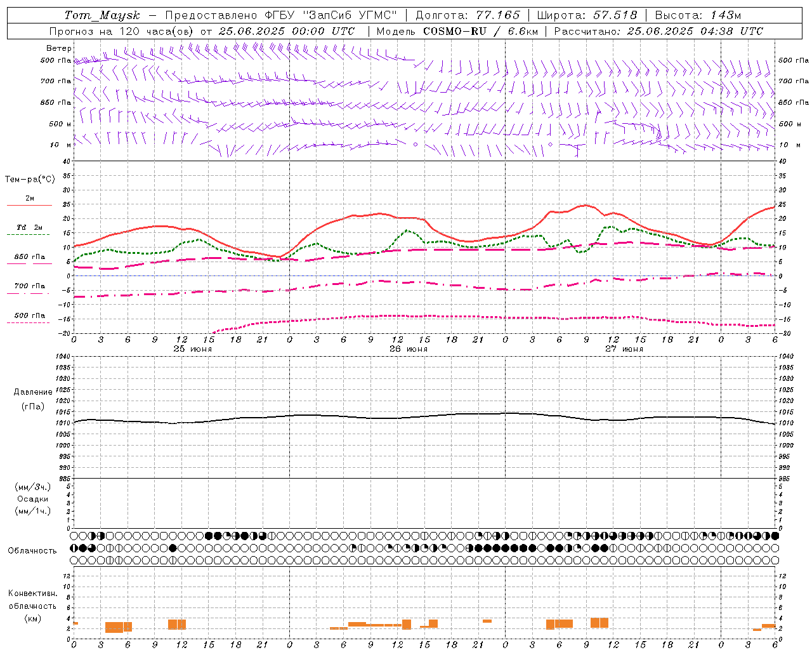
Task: Select the 25 июня date label
Action: click(193, 348)
